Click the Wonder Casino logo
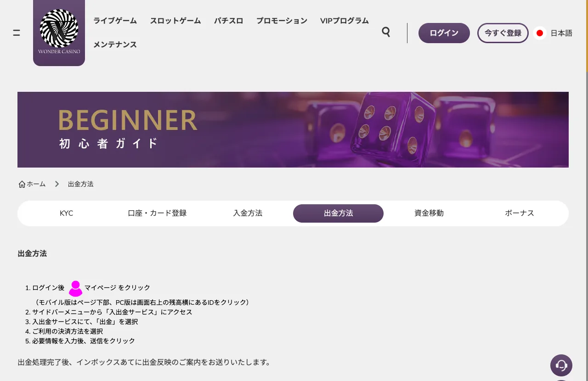The height and width of the screenshot is (381, 588). tap(59, 33)
